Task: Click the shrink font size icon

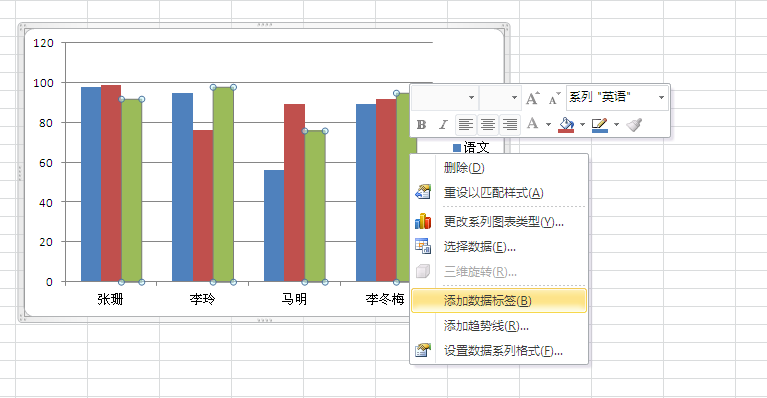Action: tap(554, 98)
